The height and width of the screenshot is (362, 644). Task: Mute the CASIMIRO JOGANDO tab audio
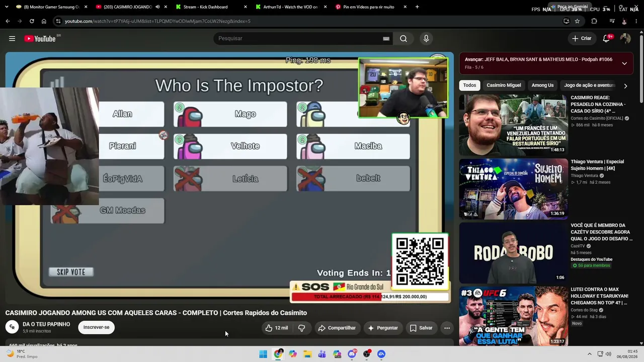point(157,7)
